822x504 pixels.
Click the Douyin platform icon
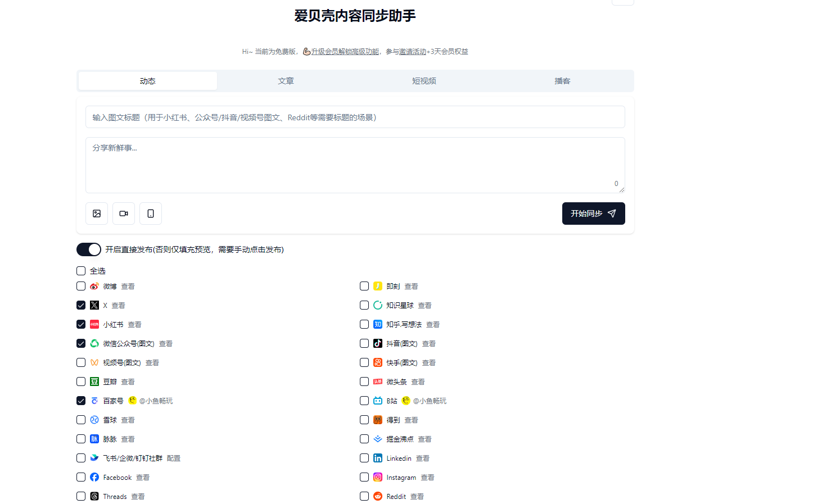(x=378, y=343)
